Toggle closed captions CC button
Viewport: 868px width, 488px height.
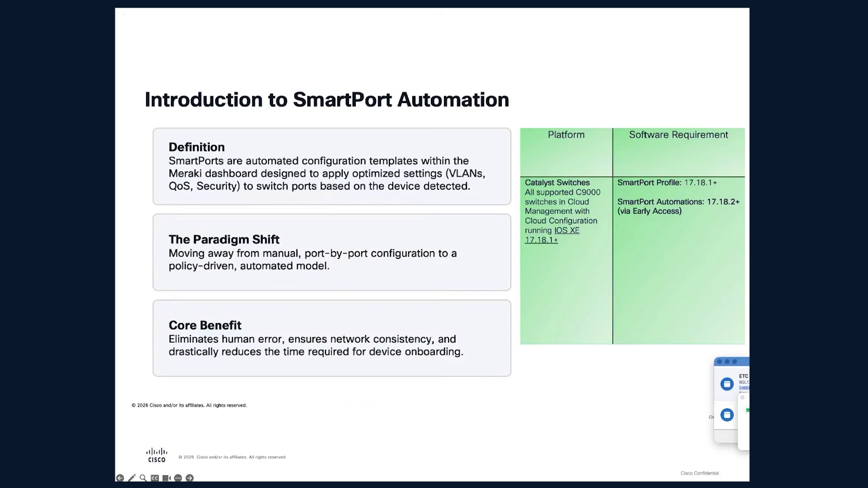coord(155,478)
